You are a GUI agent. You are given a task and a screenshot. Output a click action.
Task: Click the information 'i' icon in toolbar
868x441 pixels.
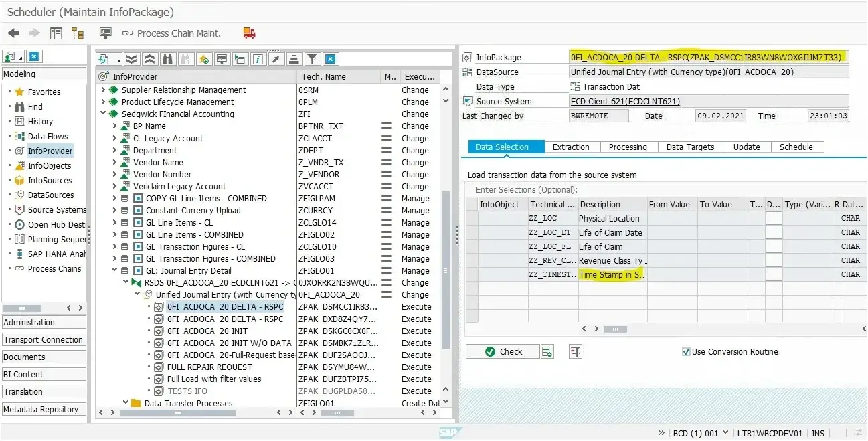[258, 59]
